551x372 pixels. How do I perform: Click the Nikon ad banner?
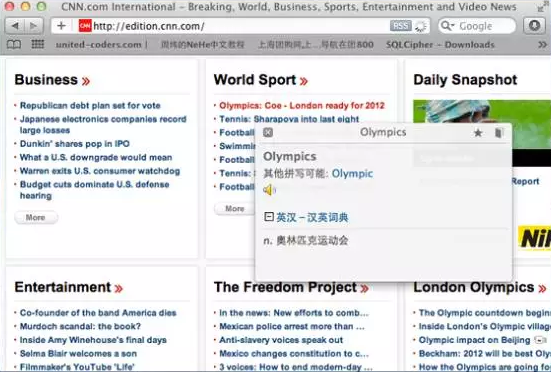(x=534, y=238)
